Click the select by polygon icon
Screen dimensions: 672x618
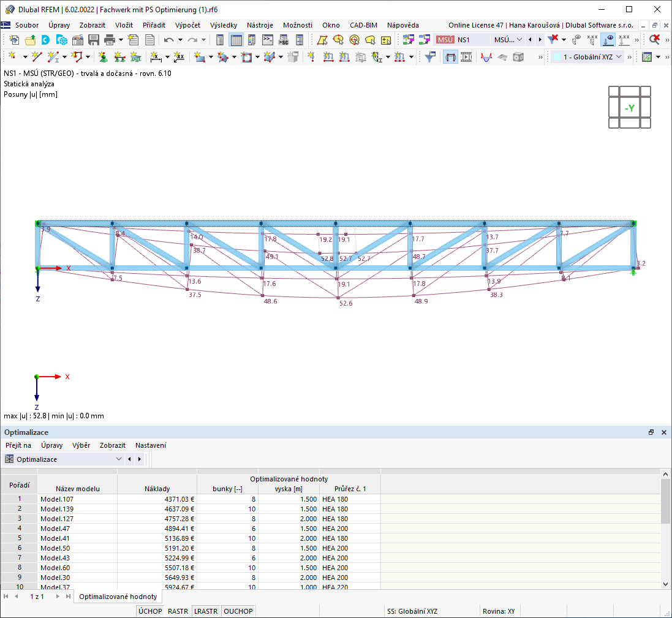pos(322,40)
